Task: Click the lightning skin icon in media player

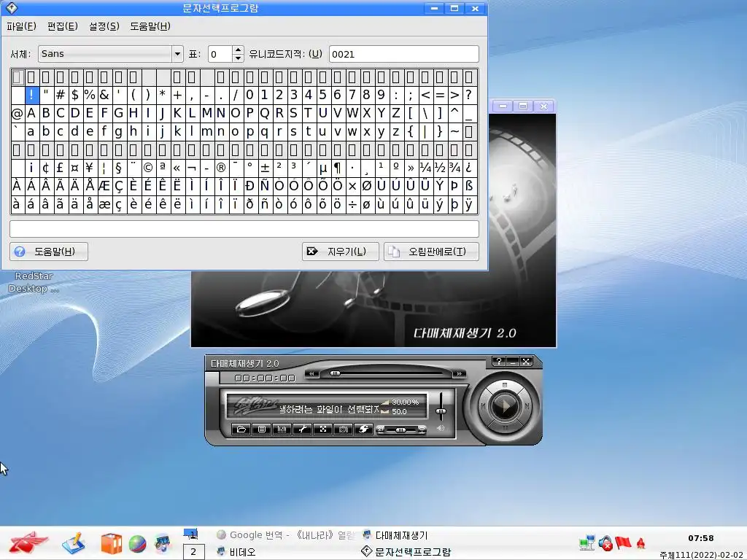Action: pos(363,429)
